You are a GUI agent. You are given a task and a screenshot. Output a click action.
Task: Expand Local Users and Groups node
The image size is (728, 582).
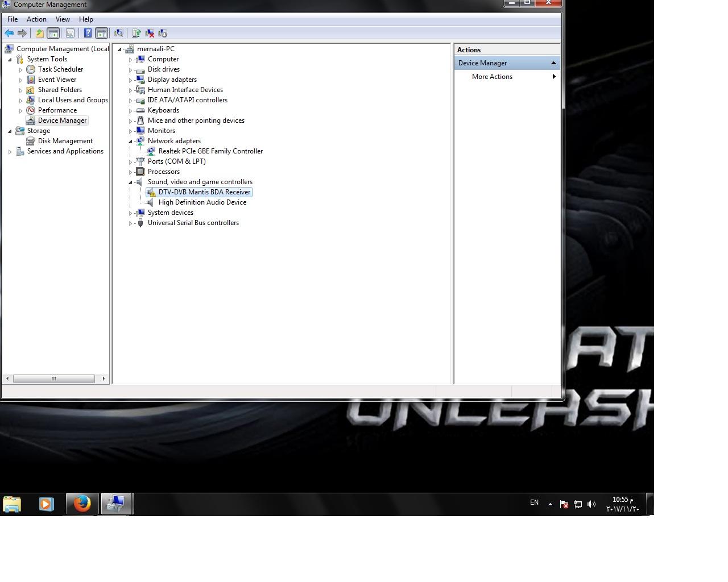[20, 100]
